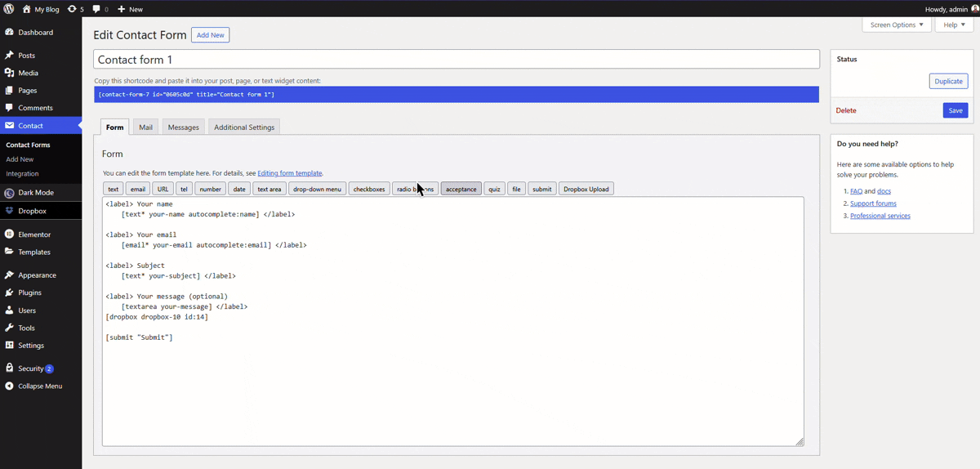Click the admin avatar icon

click(974, 9)
